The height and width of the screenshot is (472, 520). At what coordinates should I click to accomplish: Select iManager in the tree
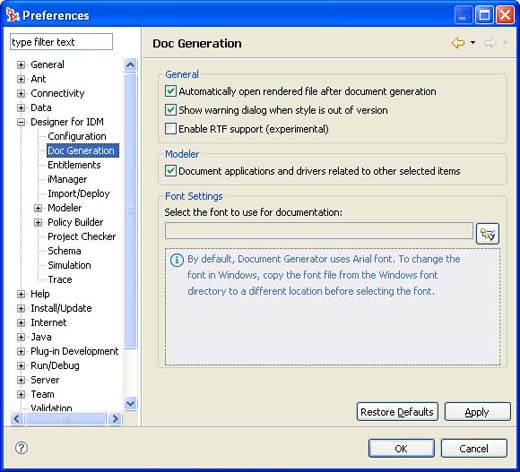point(67,179)
